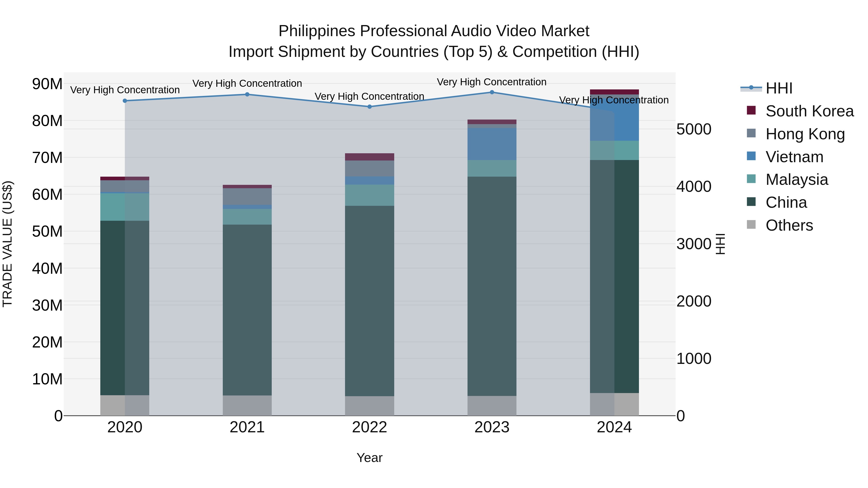The image size is (868, 488).
Task: Click the 3000 HHI axis tick label
Action: (x=694, y=244)
